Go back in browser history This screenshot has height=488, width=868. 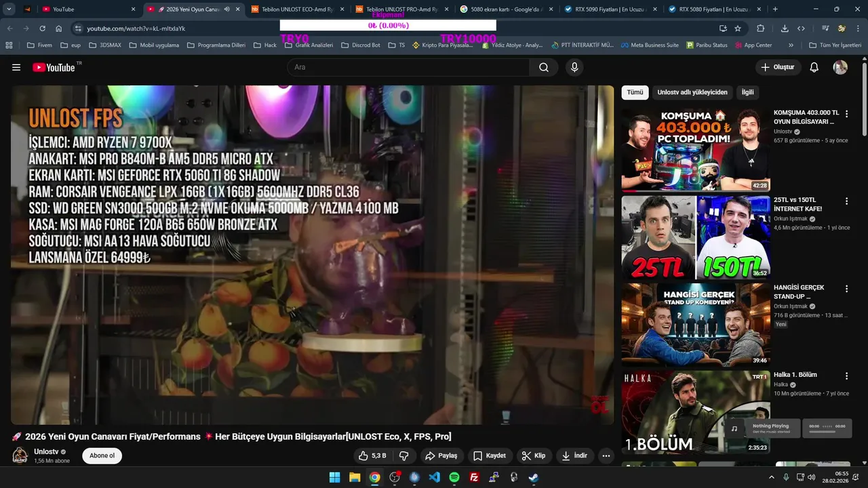[9, 28]
